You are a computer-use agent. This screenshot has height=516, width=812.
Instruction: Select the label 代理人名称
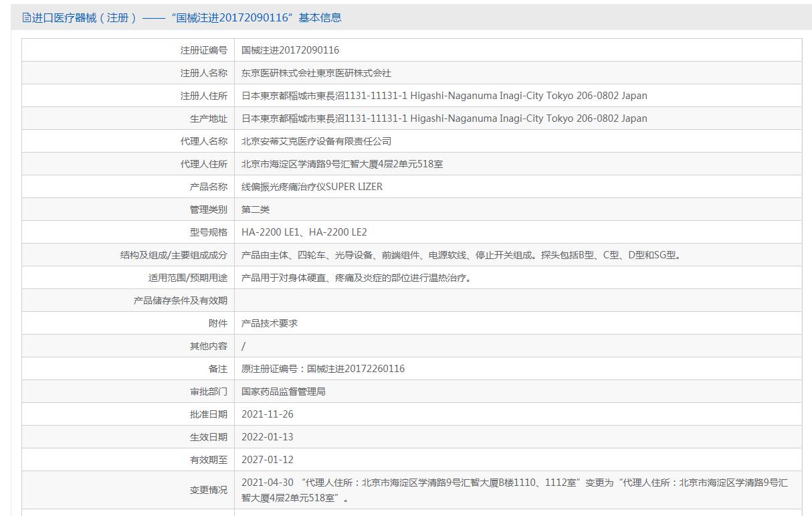pyautogui.click(x=203, y=141)
